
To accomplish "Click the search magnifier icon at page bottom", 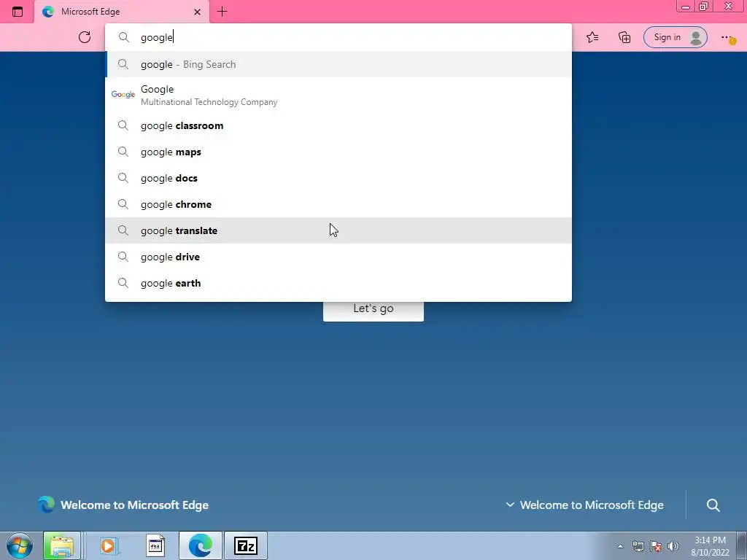I will [x=713, y=505].
